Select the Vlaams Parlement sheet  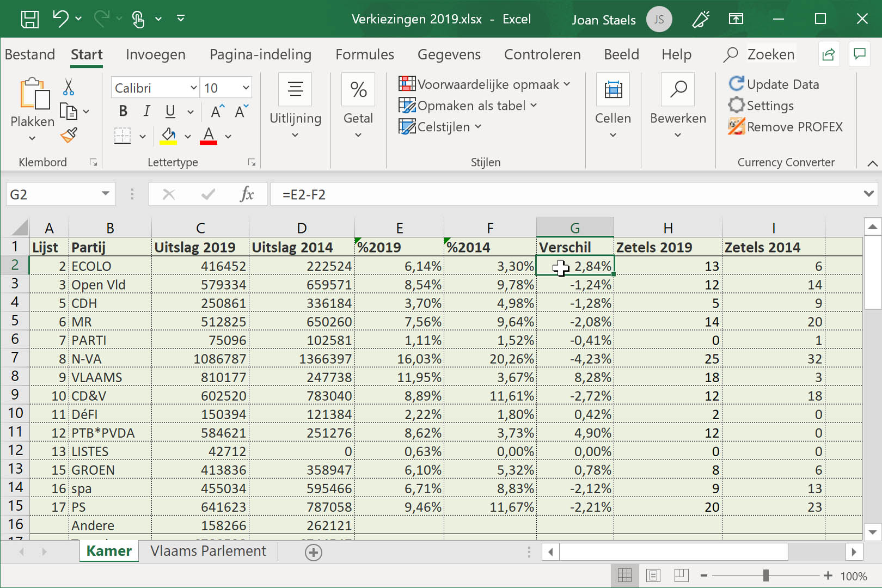tap(208, 551)
